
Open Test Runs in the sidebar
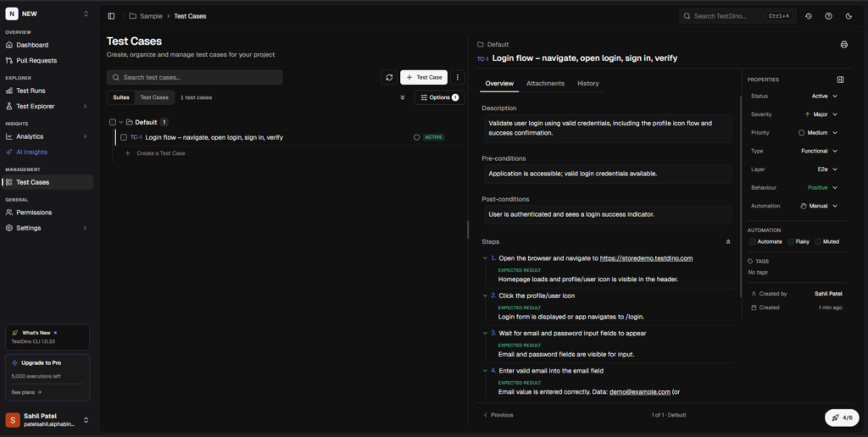(31, 91)
